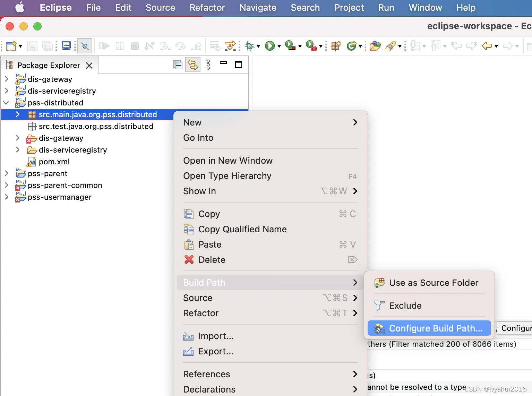Choose Paste from context menu

point(271,244)
